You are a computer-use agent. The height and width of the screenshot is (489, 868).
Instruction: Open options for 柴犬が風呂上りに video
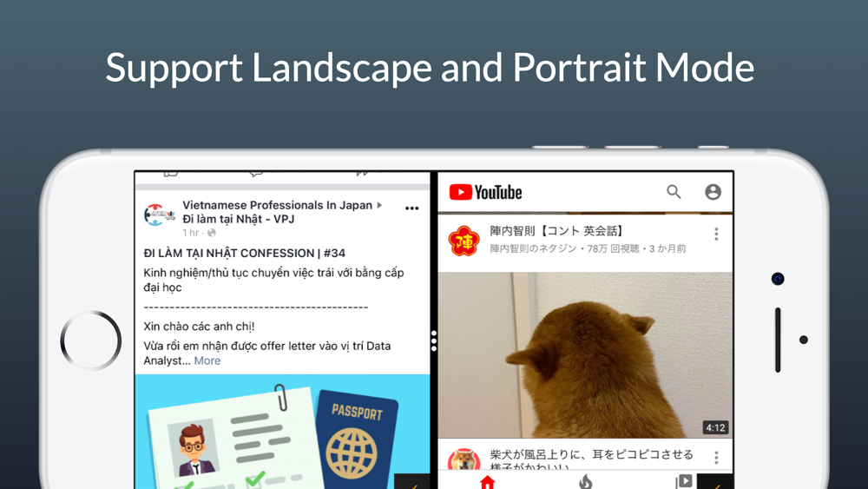716,458
